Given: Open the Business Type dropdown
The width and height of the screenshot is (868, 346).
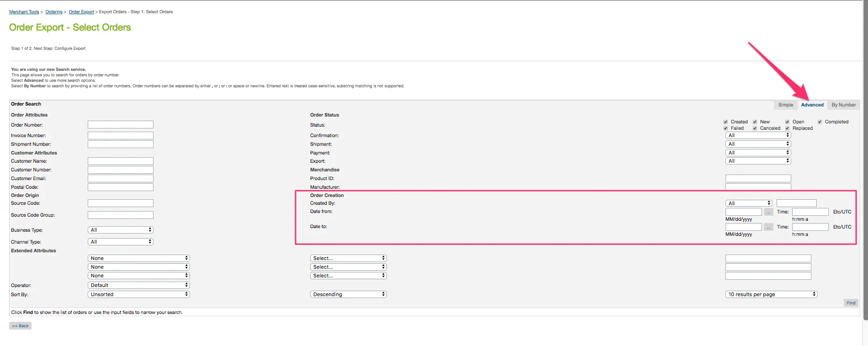Looking at the screenshot, I should [x=120, y=230].
